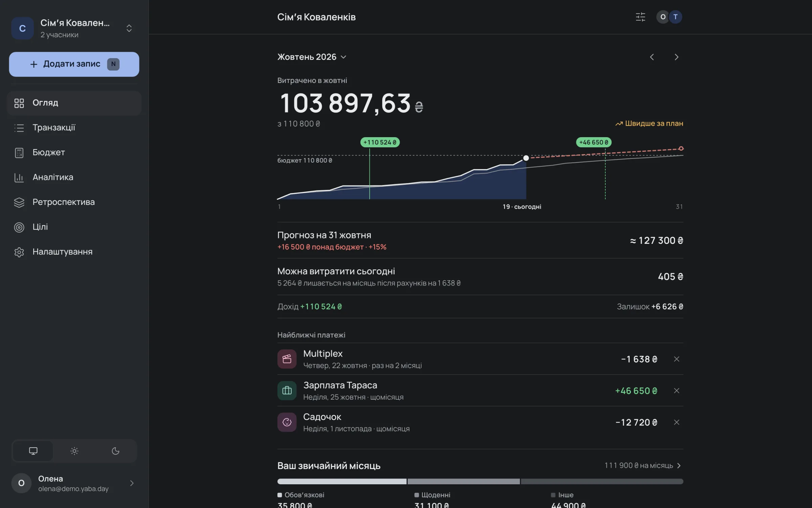The width and height of the screenshot is (812, 508).
Task: Click today's point on spending chart
Action: 526,158
